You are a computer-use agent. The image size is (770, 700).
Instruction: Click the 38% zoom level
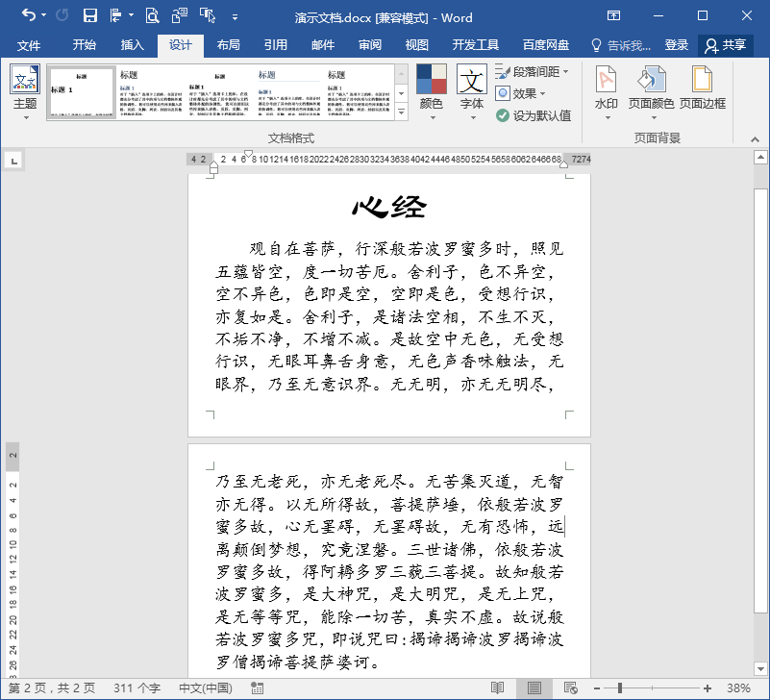(x=738, y=688)
